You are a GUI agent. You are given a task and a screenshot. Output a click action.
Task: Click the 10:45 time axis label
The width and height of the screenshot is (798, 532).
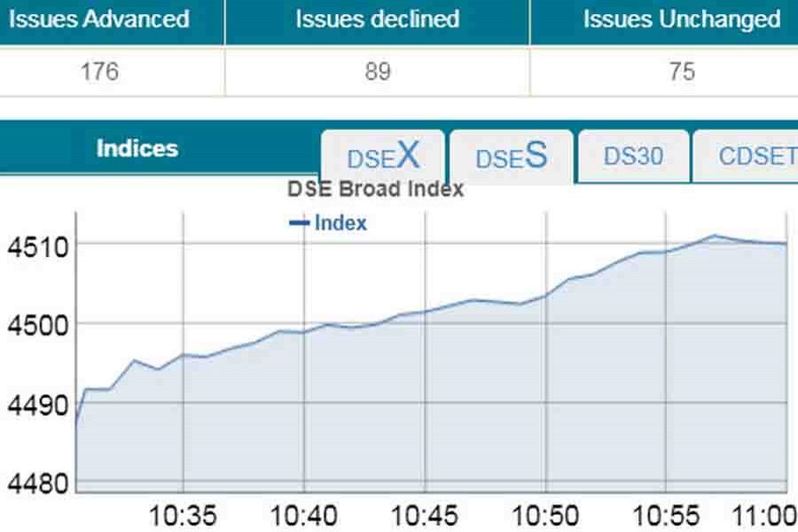tap(426, 515)
